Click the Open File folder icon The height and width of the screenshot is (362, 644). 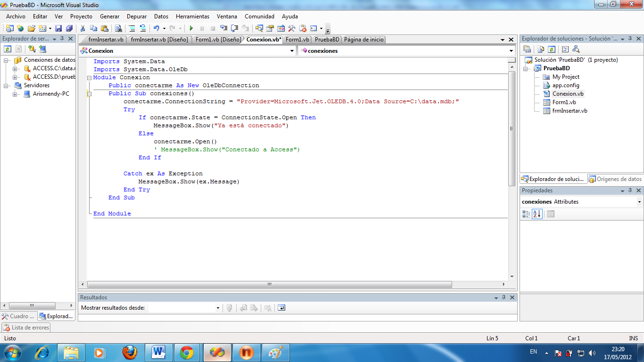[31, 28]
